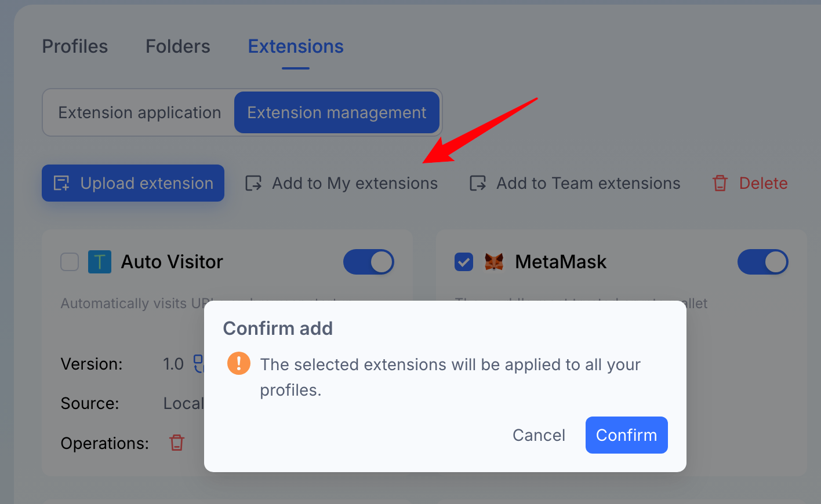This screenshot has height=504, width=821.
Task: Delete Auto Visitor via Operations trash icon
Action: (177, 443)
